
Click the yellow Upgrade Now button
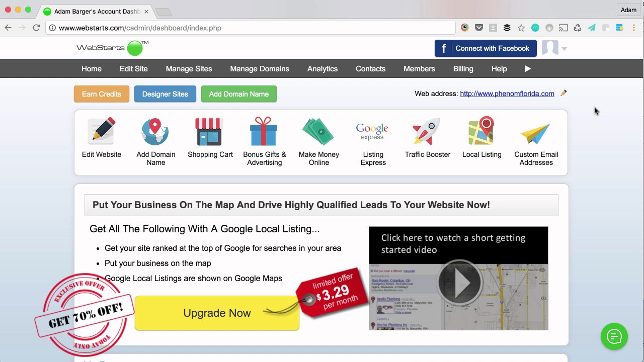217,313
